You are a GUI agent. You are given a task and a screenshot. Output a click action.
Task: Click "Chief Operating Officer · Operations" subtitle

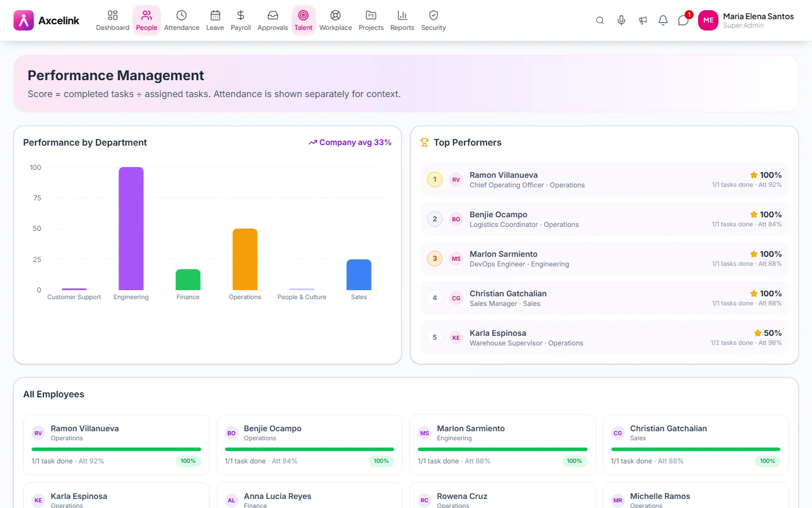[527, 185]
